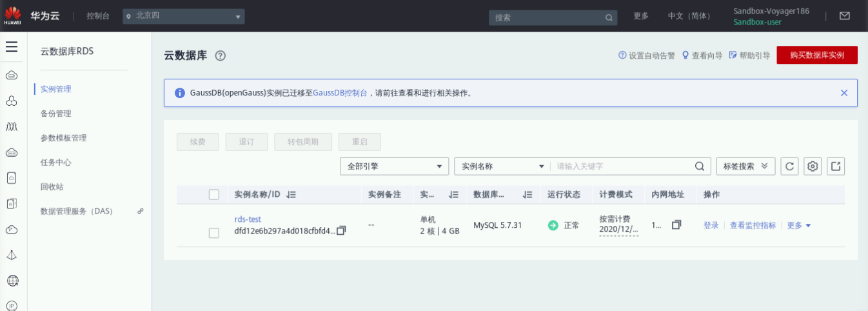868x311 pixels.
Task: Go to 参数模板管理 in sidebar
Action: [x=63, y=138]
